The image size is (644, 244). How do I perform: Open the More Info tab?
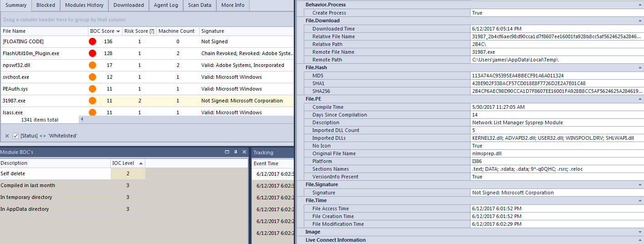coord(233,5)
